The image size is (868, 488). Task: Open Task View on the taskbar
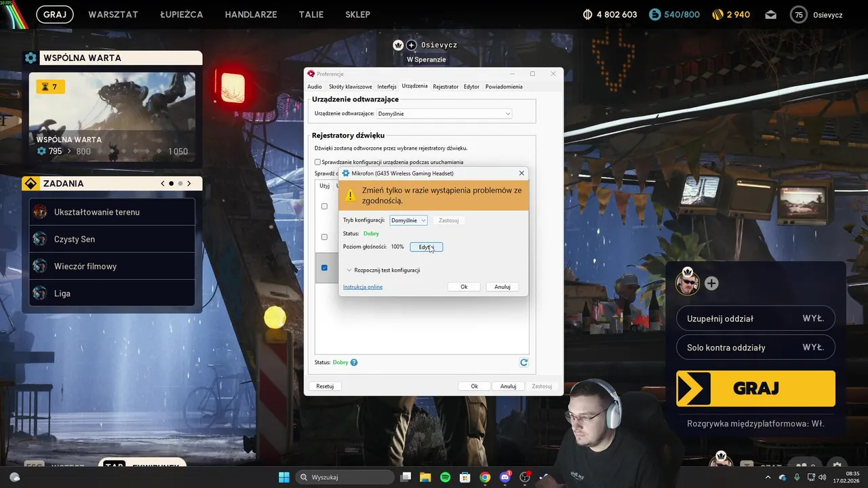pyautogui.click(x=406, y=477)
